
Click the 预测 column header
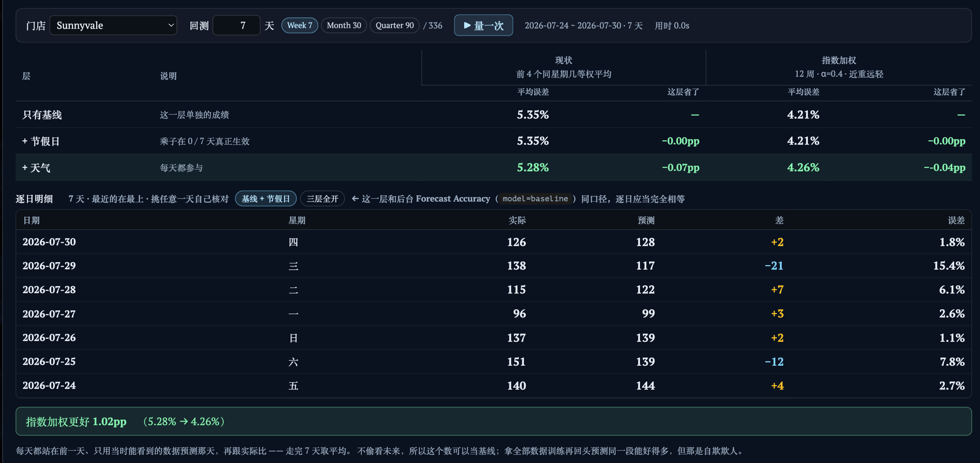[646, 220]
